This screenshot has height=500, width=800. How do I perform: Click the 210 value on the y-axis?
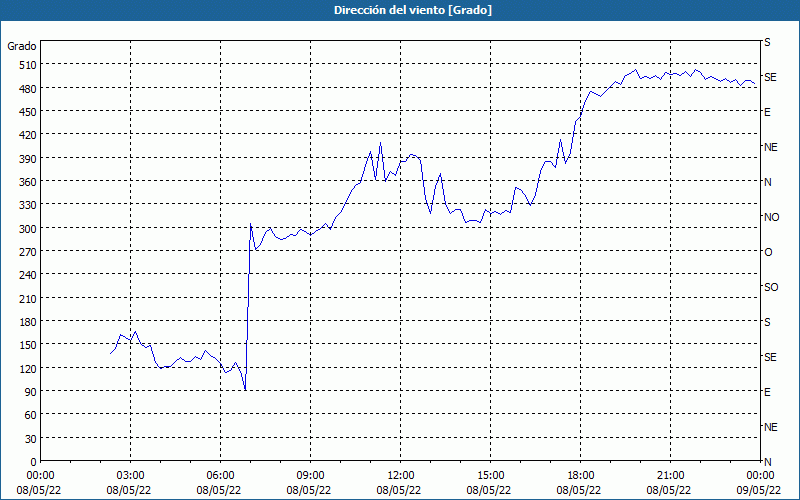click(28, 298)
